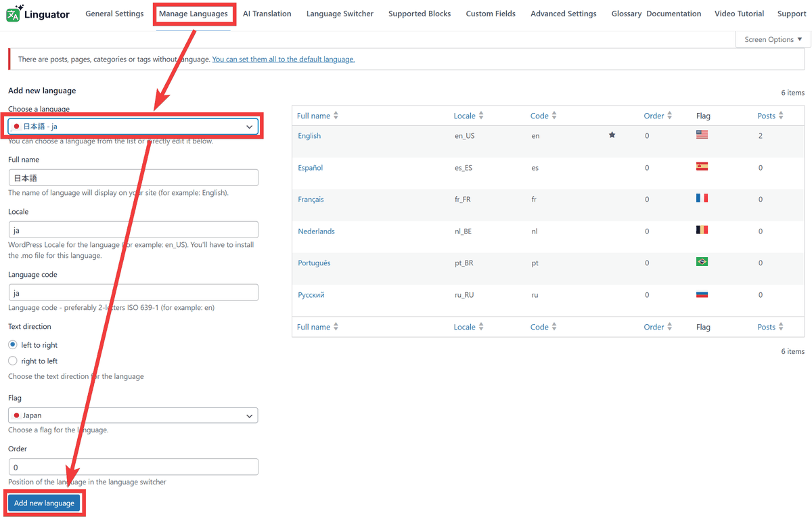The width and height of the screenshot is (812, 519).
Task: Click the default language star for English
Action: click(x=612, y=135)
